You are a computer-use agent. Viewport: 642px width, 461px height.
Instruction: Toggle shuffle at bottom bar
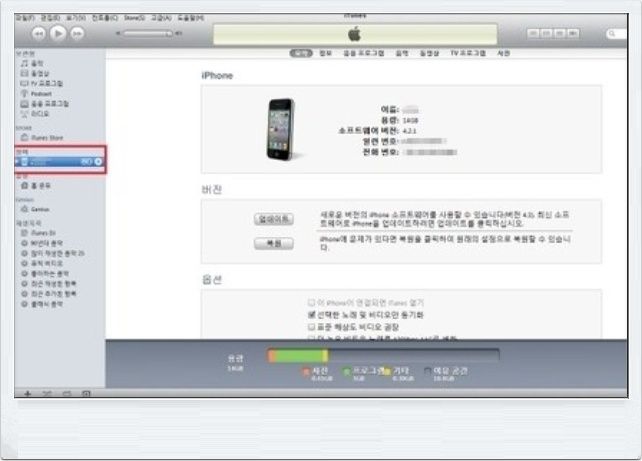point(47,394)
